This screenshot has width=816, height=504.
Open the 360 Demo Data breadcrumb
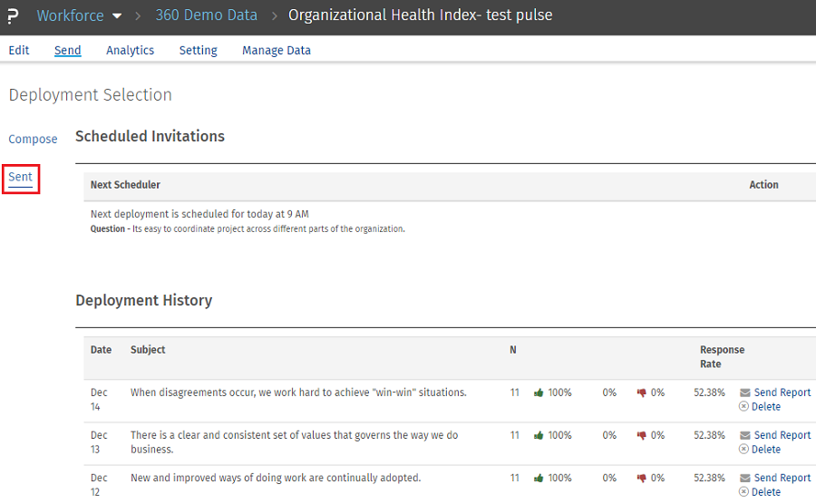tap(206, 15)
